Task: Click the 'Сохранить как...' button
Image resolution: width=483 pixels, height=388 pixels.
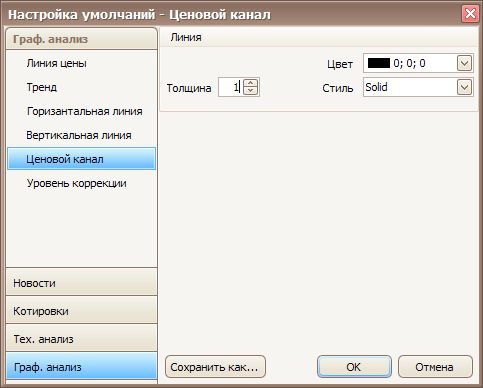Action: [x=215, y=367]
